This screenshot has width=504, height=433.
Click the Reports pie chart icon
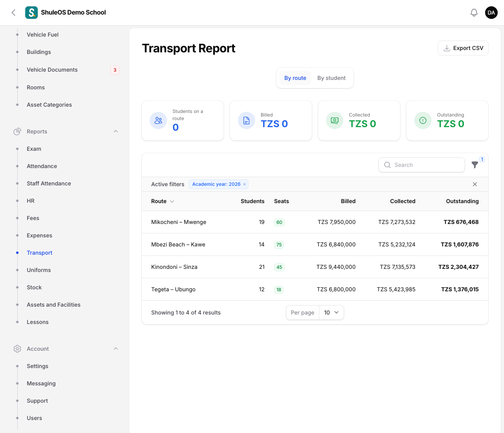pos(17,131)
